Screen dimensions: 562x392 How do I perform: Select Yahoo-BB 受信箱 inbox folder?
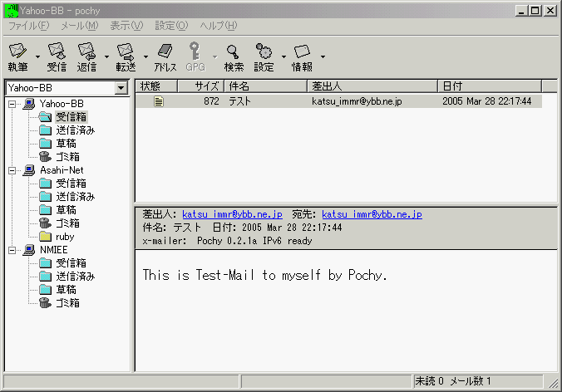tap(71, 117)
